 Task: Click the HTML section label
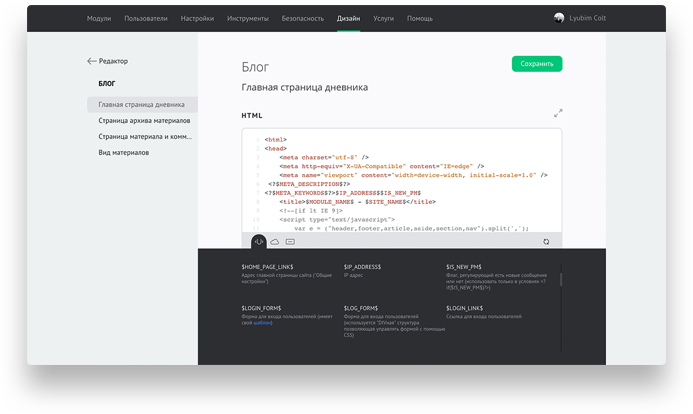(x=252, y=115)
